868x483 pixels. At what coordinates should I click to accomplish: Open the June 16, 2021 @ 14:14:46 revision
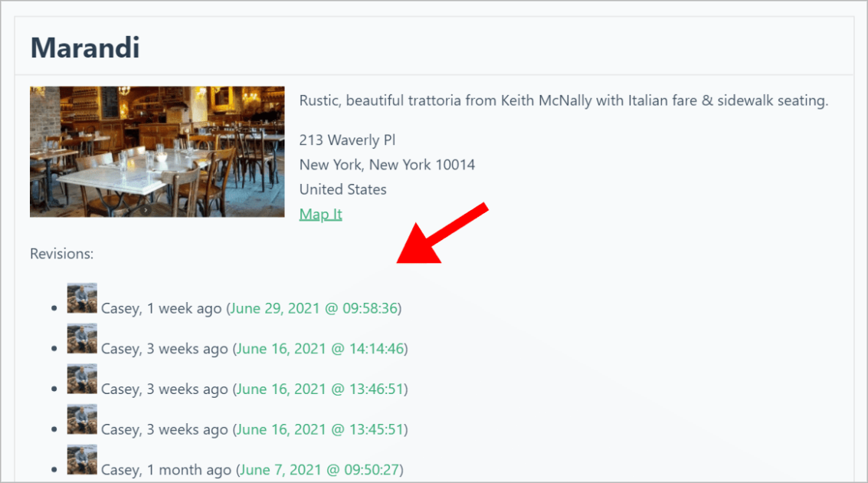click(x=321, y=348)
